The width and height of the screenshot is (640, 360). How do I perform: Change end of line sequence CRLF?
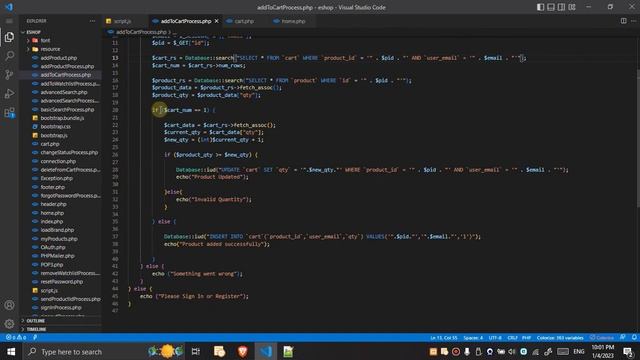[512, 338]
